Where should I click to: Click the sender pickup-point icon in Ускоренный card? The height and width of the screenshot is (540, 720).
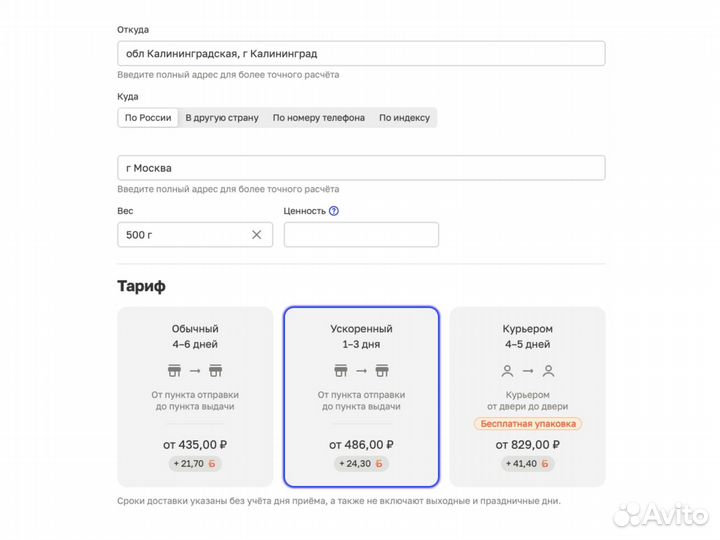pos(341,370)
